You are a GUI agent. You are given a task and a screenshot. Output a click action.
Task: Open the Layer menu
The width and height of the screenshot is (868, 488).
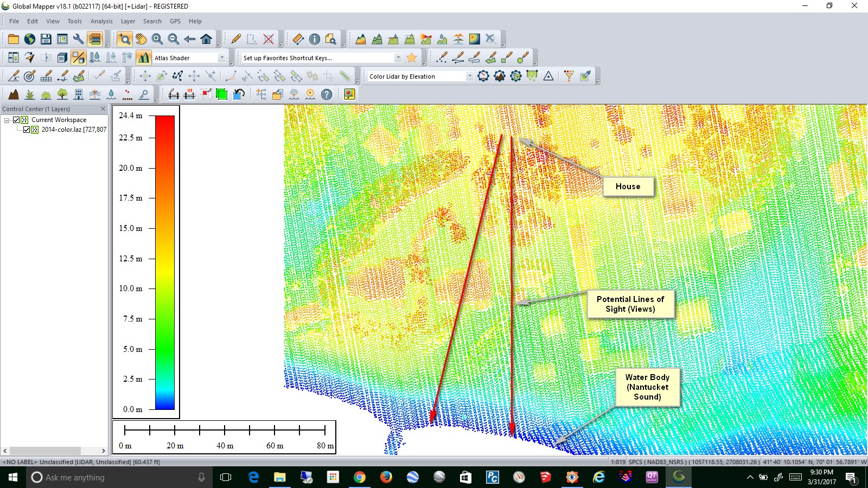pyautogui.click(x=128, y=21)
